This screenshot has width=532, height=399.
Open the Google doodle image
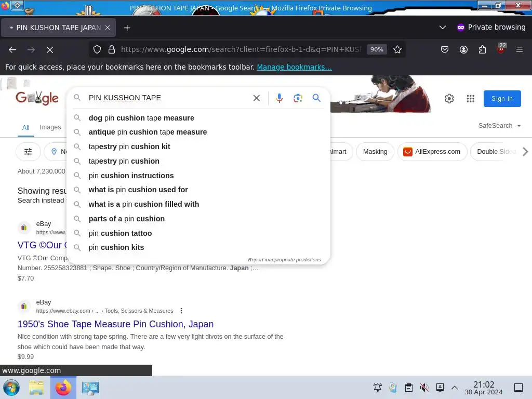coord(380,94)
